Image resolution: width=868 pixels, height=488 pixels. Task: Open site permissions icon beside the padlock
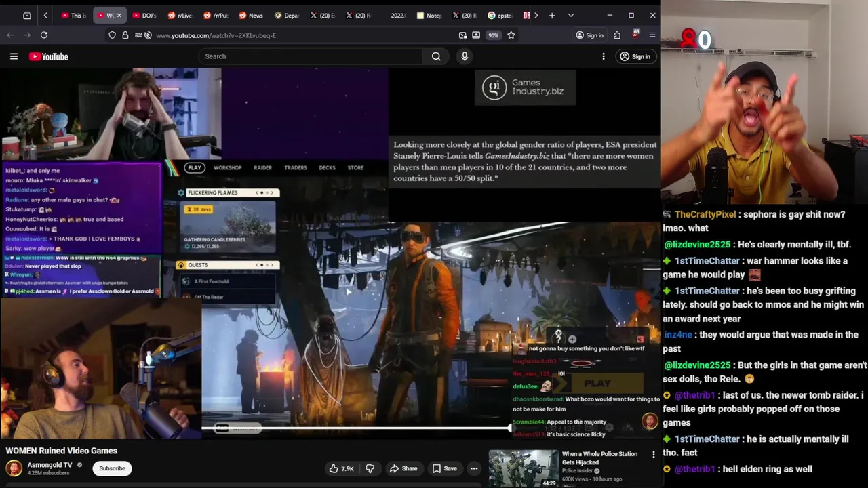138,35
